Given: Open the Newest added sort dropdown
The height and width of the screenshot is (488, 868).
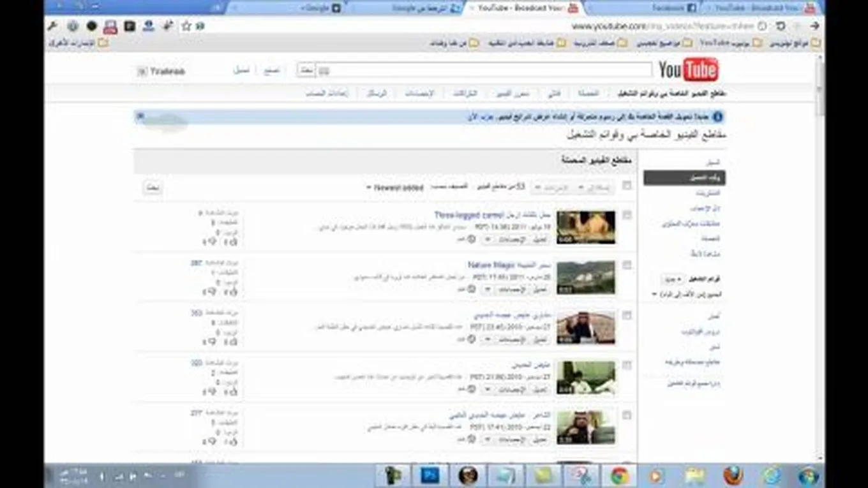Looking at the screenshot, I should coord(394,188).
